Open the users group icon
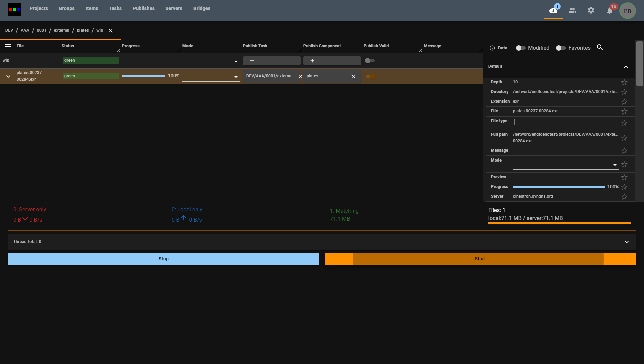 click(572, 11)
